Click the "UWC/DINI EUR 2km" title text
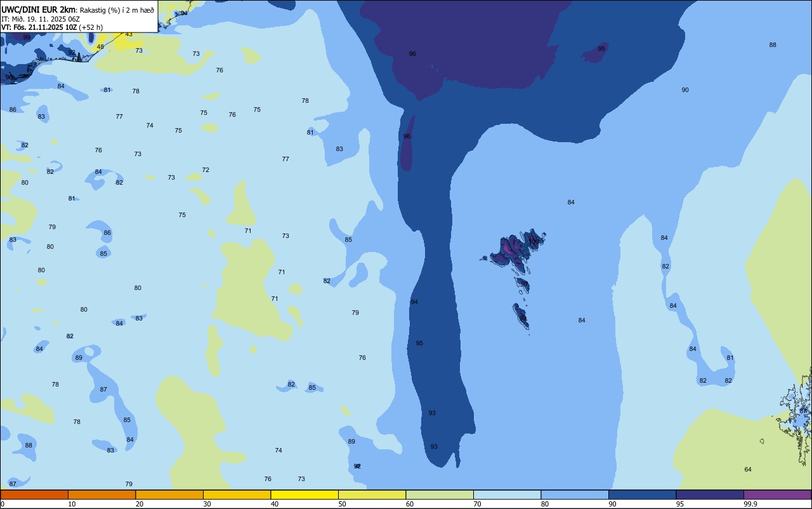The image size is (812, 509). (x=39, y=10)
